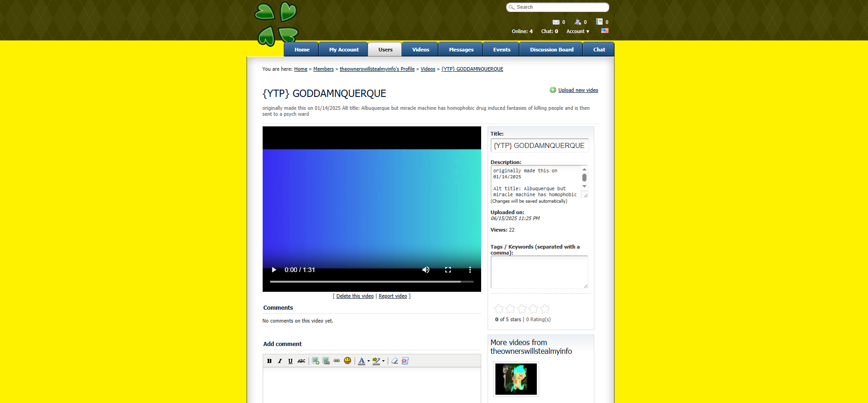868x403 pixels.
Task: Click the Tags / Keywords text area
Action: [x=539, y=272]
